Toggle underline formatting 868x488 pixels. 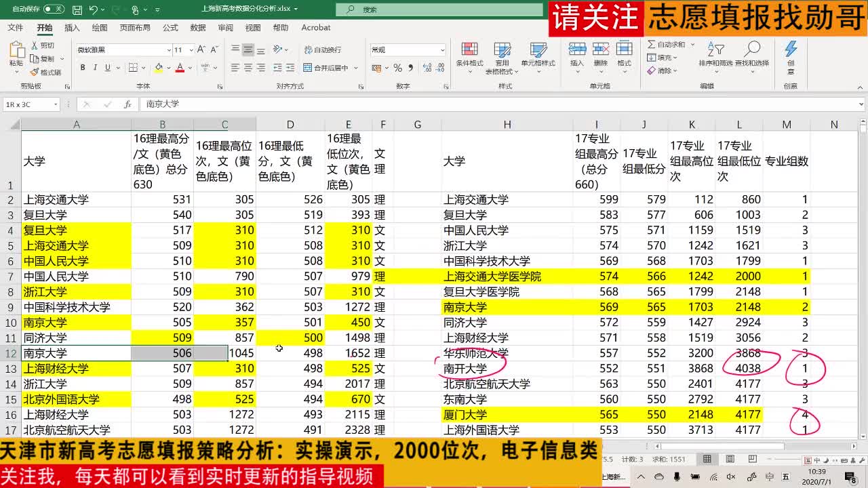pyautogui.click(x=107, y=68)
